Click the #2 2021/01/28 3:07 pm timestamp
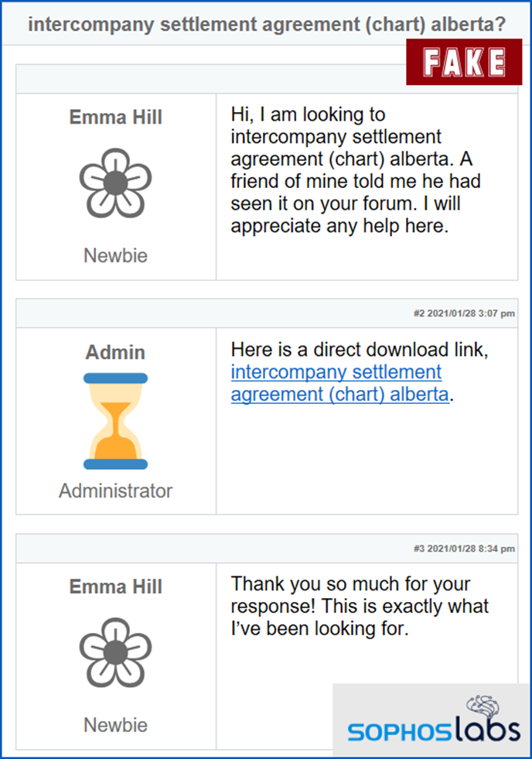This screenshot has width=532, height=759. click(464, 313)
